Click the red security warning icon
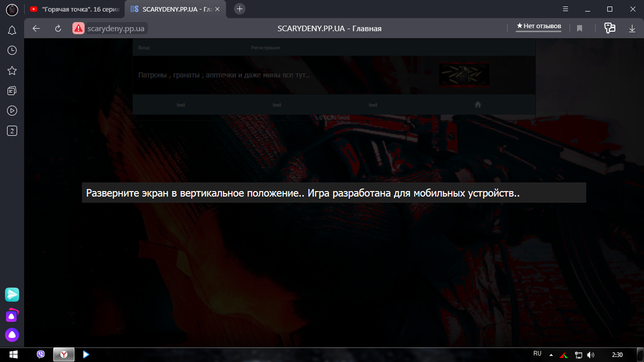644x362 pixels. (78, 28)
